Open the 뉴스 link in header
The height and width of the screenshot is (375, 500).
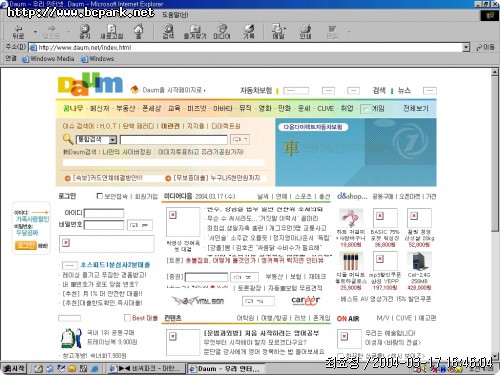(x=404, y=90)
